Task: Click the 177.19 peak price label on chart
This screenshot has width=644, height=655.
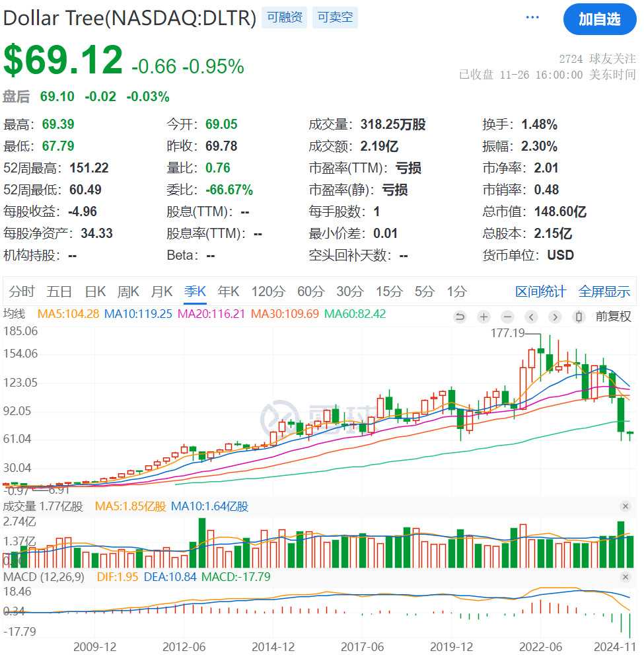Action: click(507, 333)
